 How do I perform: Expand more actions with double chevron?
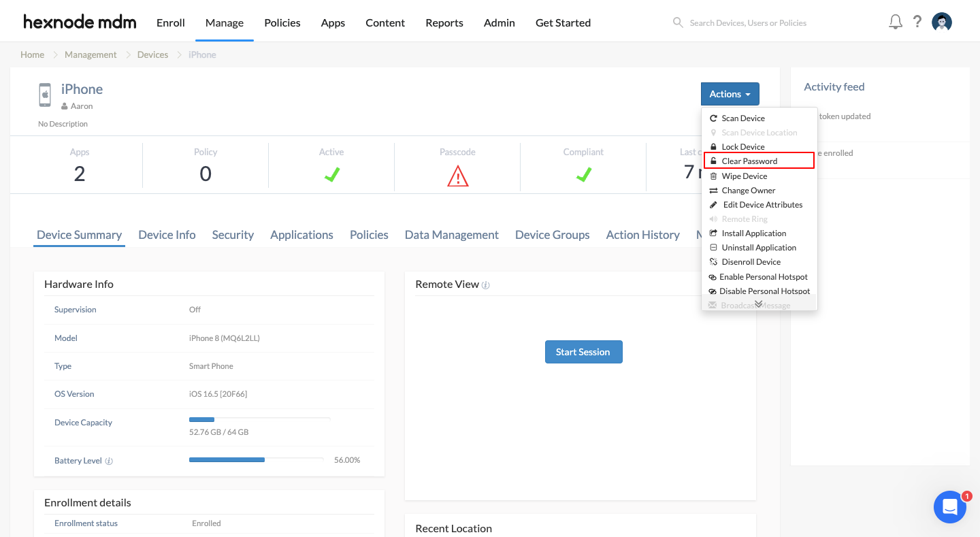coord(758,304)
